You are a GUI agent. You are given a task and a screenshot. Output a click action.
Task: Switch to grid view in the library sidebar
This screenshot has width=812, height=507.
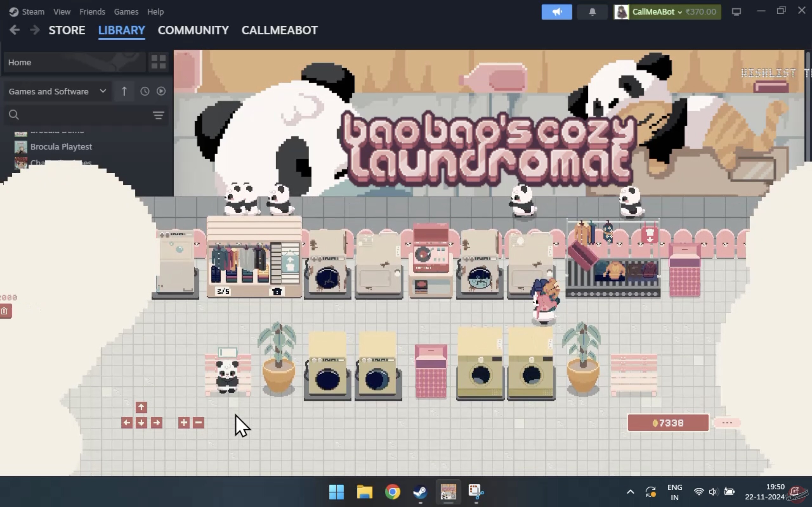point(158,62)
